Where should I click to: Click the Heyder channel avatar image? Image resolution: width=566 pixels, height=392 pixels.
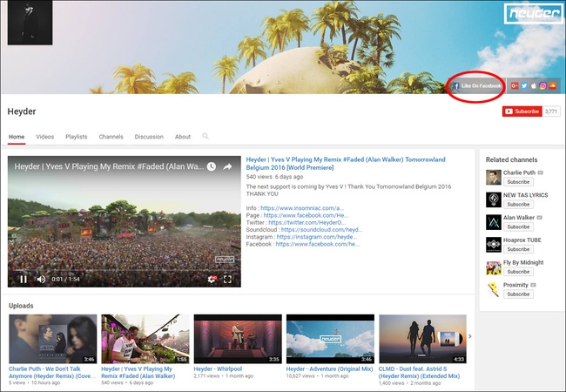30,23
